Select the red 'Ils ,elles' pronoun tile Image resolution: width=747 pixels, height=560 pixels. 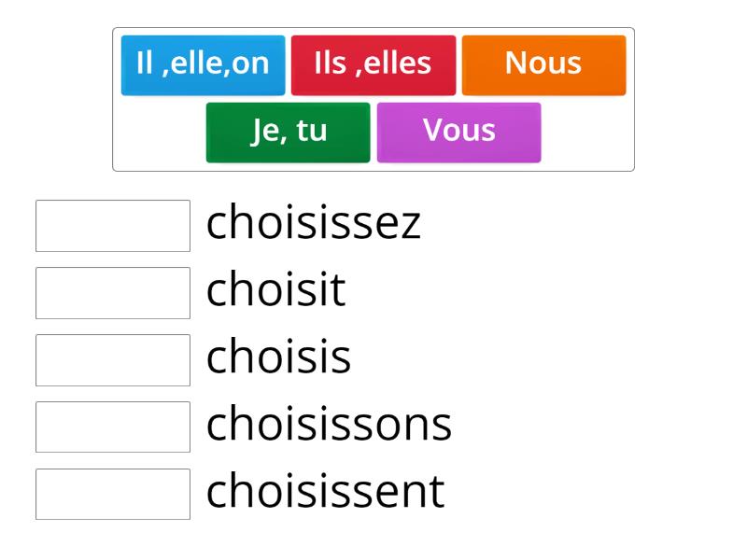pyautogui.click(x=373, y=63)
